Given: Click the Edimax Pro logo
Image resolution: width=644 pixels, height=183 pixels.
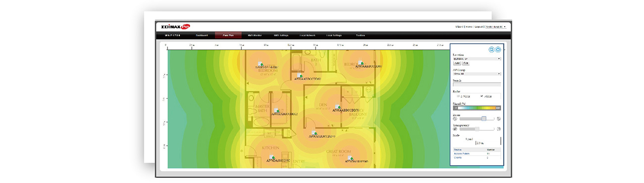Looking at the screenshot, I should 173,26.
